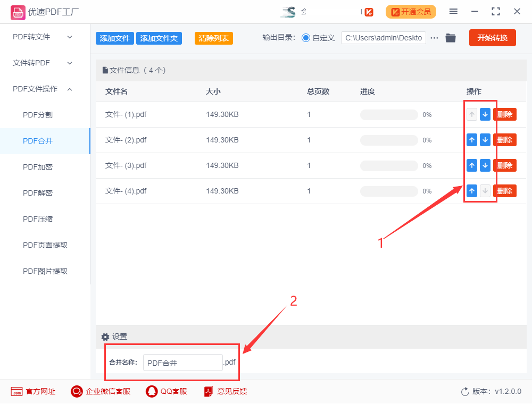Open the PDF图片提取 function
532x404 pixels.
[x=45, y=271]
